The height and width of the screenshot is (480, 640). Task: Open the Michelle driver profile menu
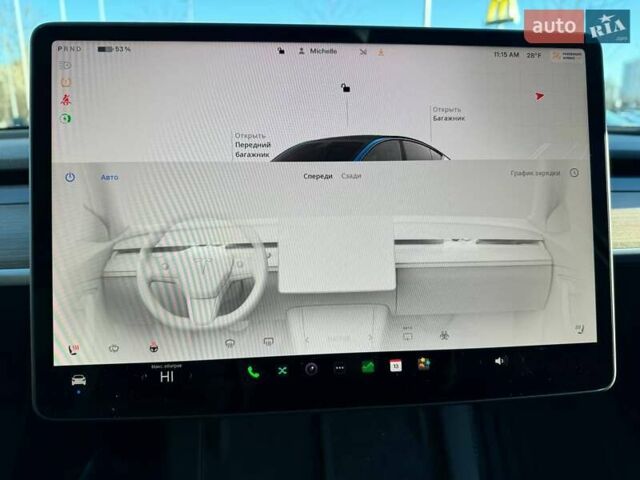(x=322, y=51)
